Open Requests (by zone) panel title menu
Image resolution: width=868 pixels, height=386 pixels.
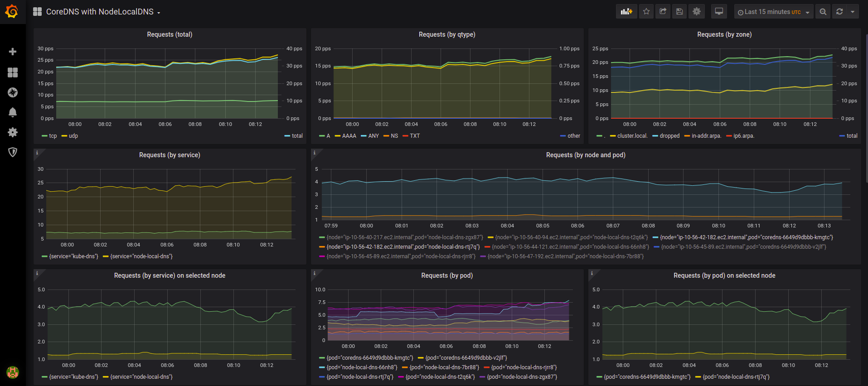(x=724, y=34)
